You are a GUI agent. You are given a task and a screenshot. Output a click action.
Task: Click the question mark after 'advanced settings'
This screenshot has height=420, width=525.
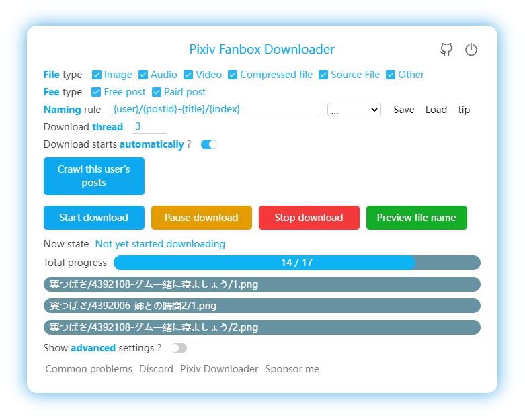[159, 348]
